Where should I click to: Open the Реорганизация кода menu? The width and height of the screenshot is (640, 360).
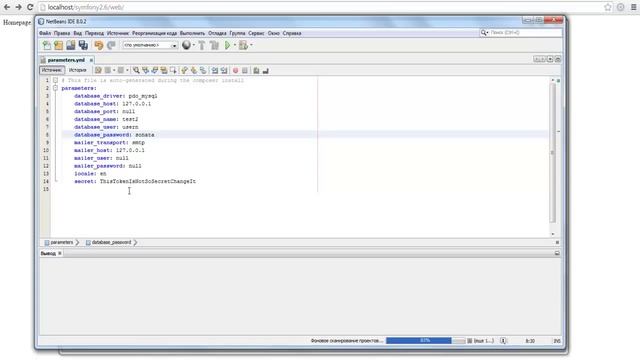(x=154, y=33)
